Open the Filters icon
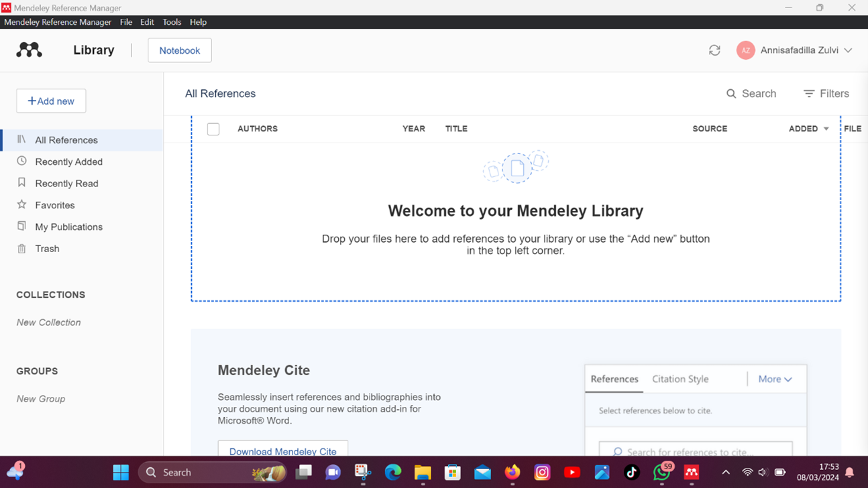Image resolution: width=868 pixels, height=488 pixels. pos(809,94)
